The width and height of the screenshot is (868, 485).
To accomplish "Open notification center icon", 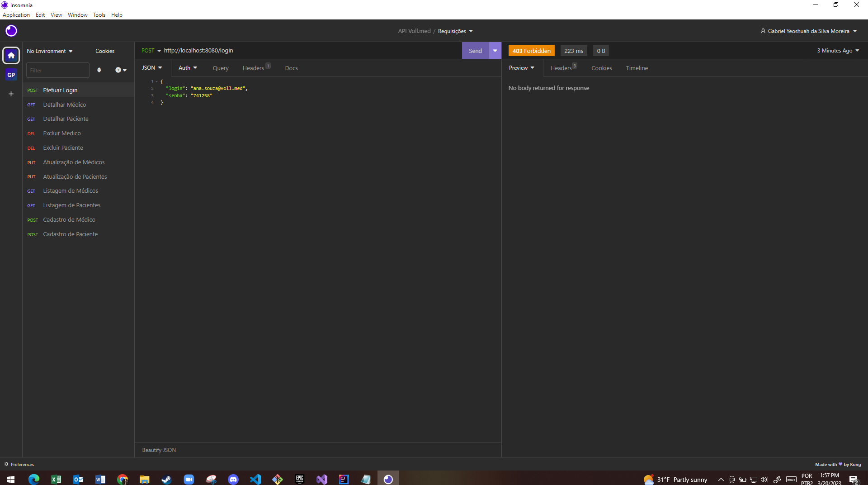I will click(x=854, y=480).
